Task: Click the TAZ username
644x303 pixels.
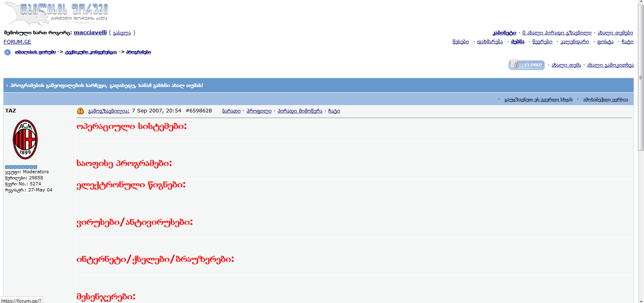Action: click(11, 111)
